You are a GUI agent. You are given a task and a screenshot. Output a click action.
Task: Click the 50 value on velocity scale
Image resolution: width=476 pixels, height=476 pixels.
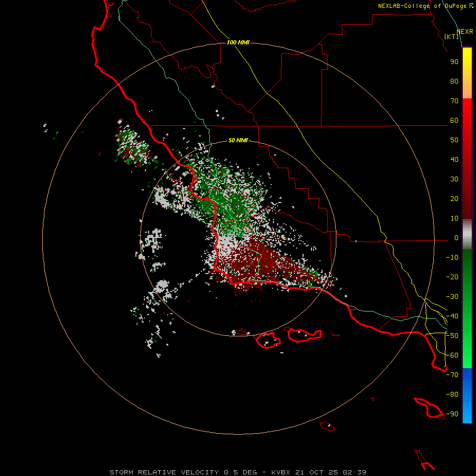454,140
